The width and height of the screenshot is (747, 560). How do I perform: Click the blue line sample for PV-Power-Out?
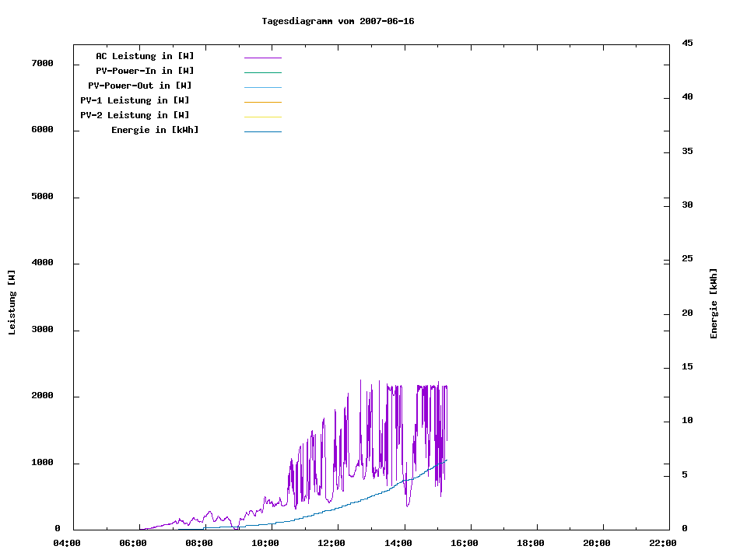(262, 87)
